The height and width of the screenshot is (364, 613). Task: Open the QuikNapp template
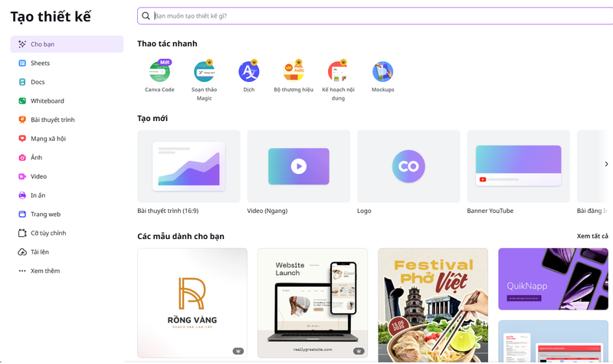553,279
